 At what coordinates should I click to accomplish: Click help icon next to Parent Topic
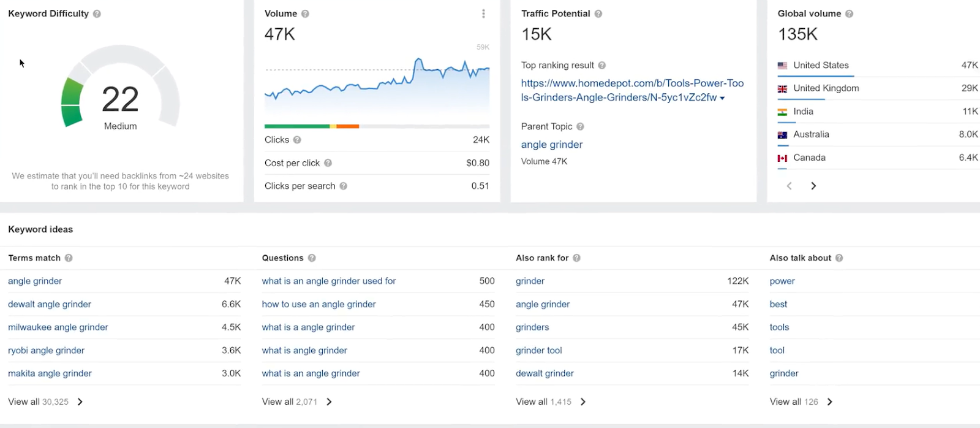pos(580,126)
